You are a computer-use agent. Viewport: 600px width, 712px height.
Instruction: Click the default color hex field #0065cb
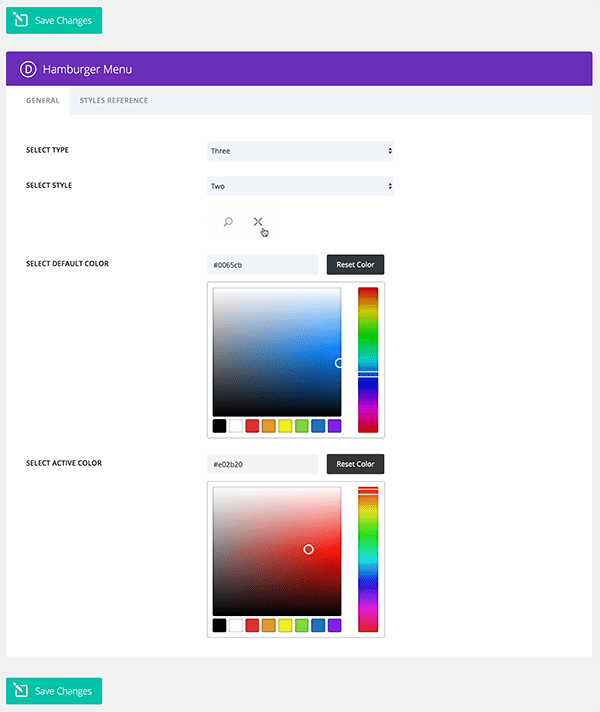tap(263, 265)
